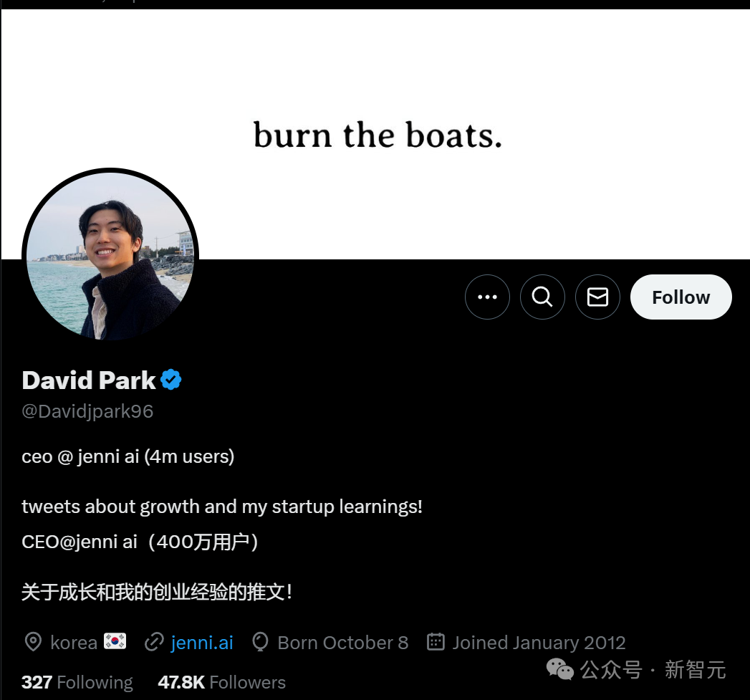The height and width of the screenshot is (700, 750).
Task: Click the burn the boats banner
Action: pyautogui.click(x=376, y=136)
